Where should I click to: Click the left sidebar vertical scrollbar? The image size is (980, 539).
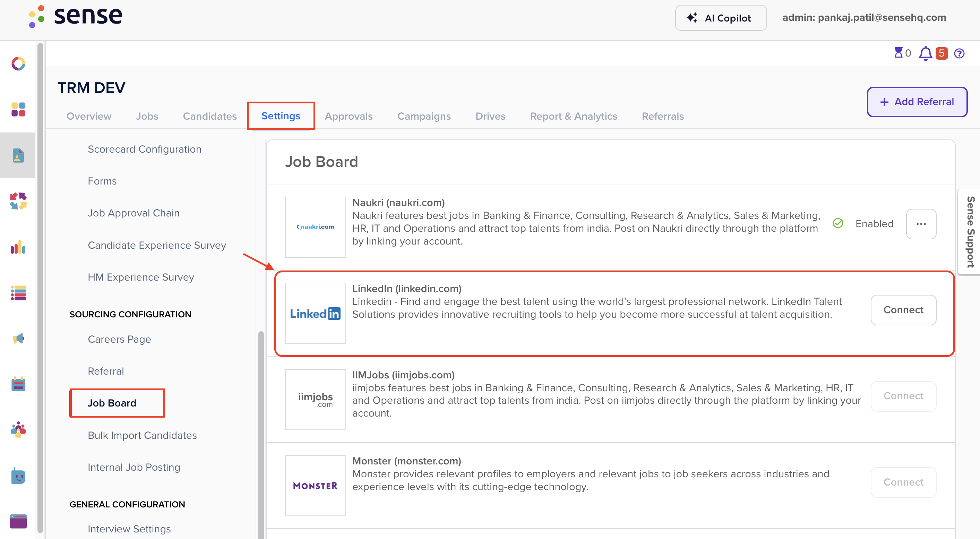click(40, 287)
